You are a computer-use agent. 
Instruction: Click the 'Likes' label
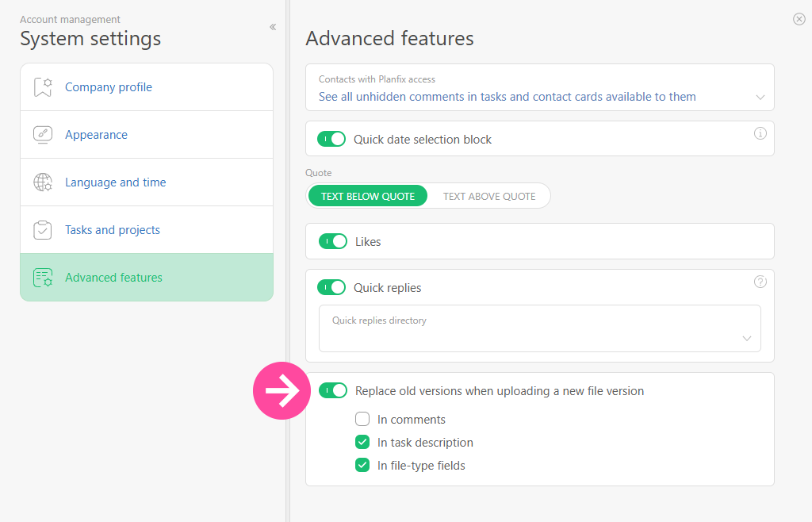click(x=368, y=242)
